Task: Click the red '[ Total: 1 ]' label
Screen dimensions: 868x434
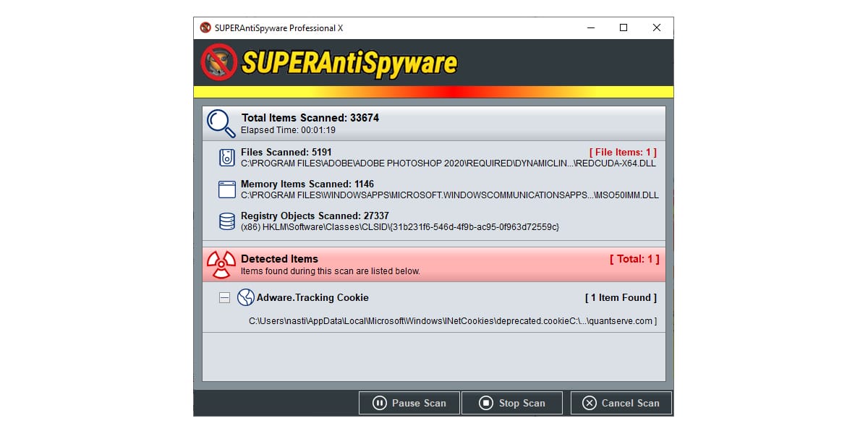Action: coord(634,259)
